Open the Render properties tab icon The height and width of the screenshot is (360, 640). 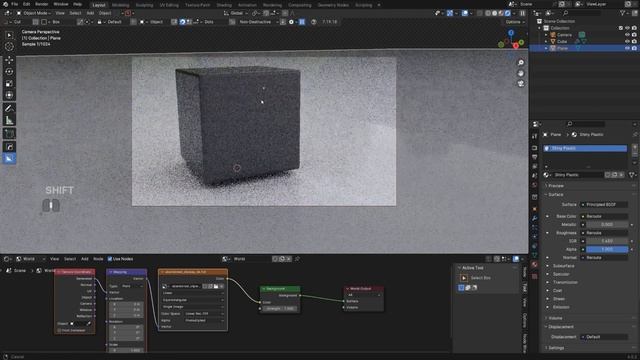[x=535, y=148]
